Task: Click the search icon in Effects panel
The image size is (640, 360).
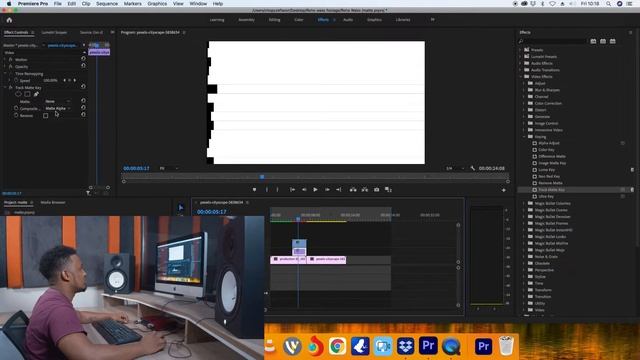Action: (x=521, y=41)
